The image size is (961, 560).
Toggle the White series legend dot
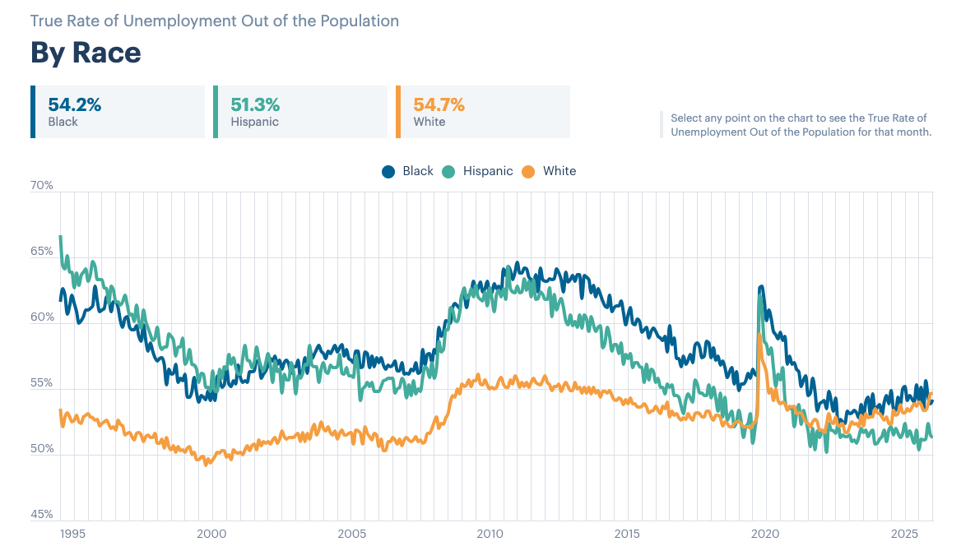[528, 172]
